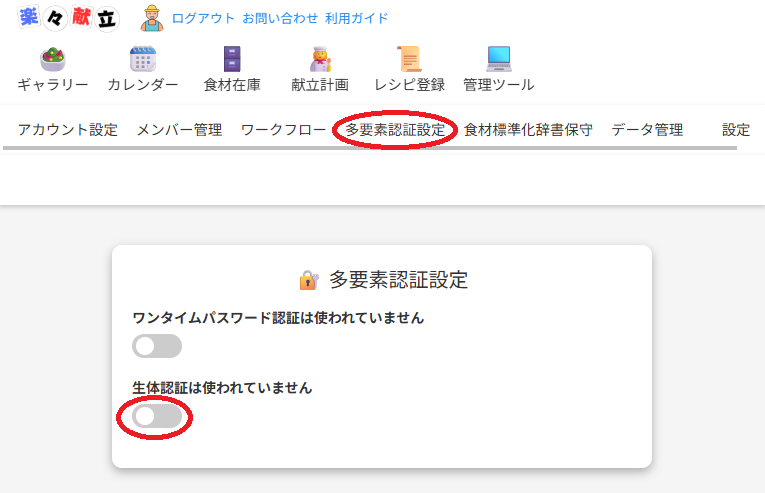This screenshot has height=493, width=765.
Task: Switch to アカウント設定 tab
Action: 68,130
